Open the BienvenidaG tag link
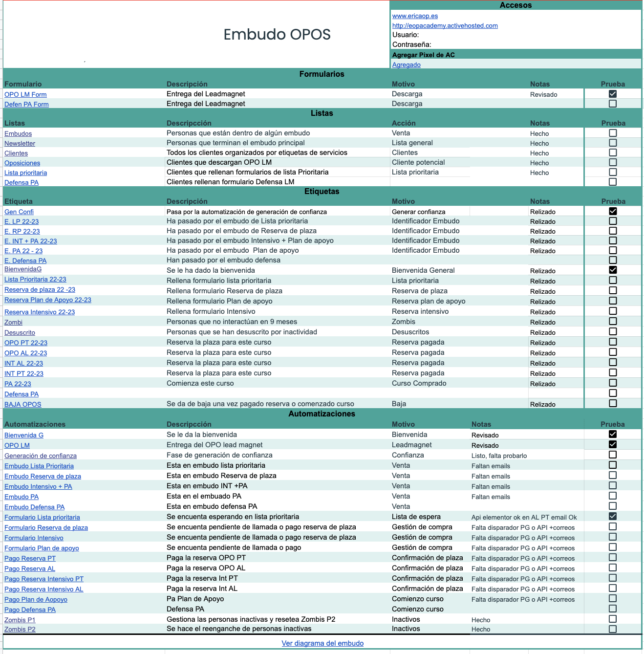Image resolution: width=644 pixels, height=654 pixels. pos(23,269)
